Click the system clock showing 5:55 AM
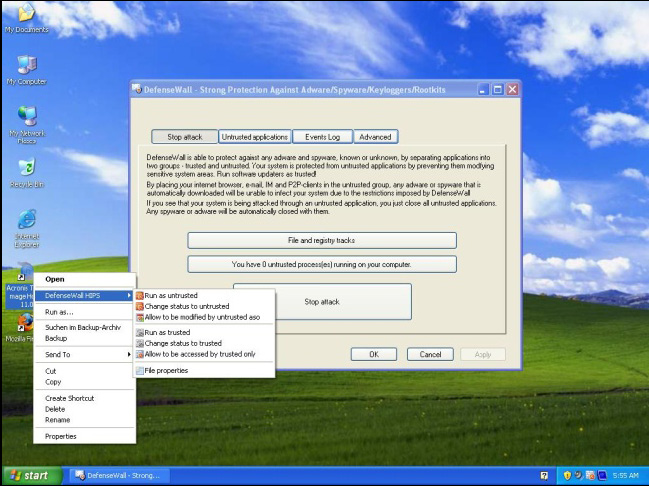649x486 pixels. [626, 476]
